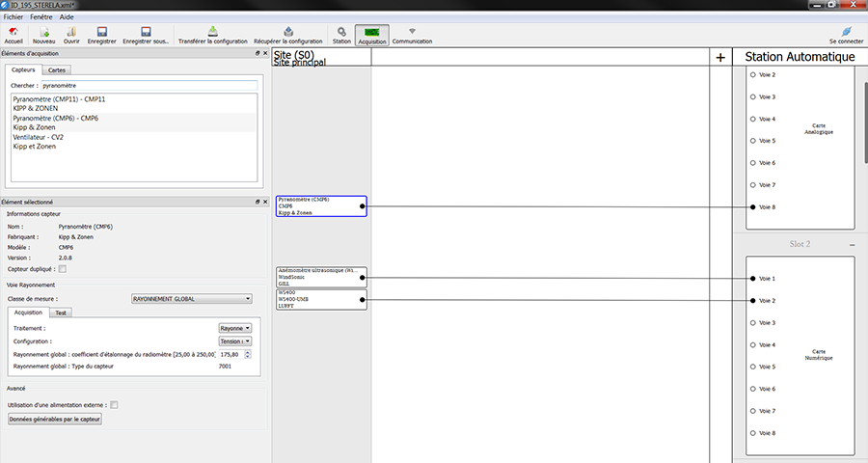This screenshot has height=463, width=868.
Task: Expand the Traitement dropdown
Action: tap(235, 328)
